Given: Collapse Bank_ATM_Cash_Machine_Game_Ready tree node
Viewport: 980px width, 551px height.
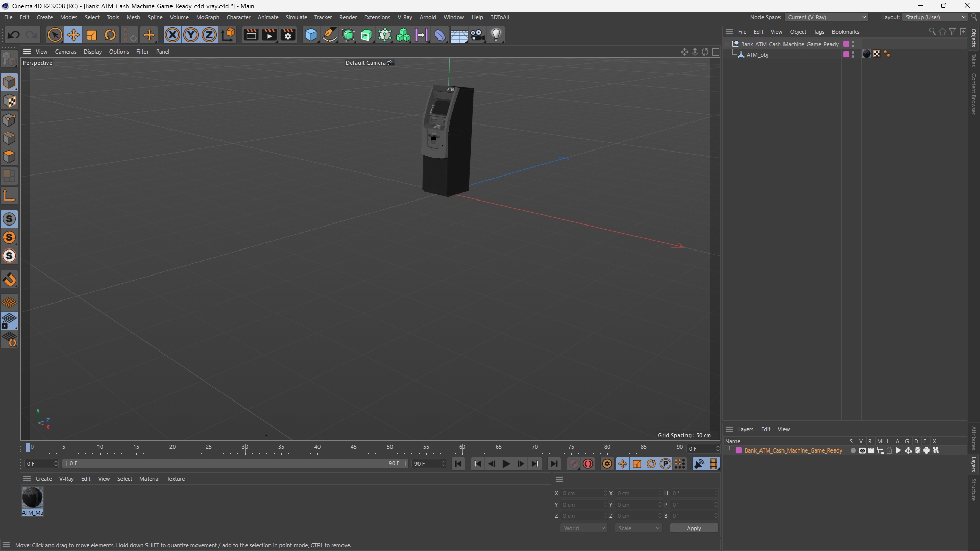Looking at the screenshot, I should tap(727, 44).
